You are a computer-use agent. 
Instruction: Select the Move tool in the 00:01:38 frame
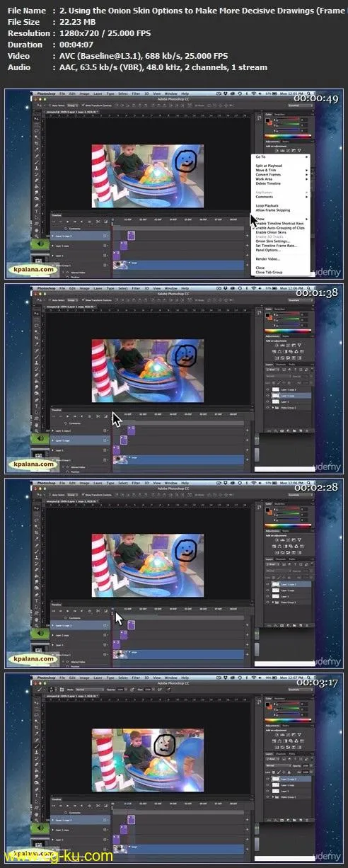point(36,314)
